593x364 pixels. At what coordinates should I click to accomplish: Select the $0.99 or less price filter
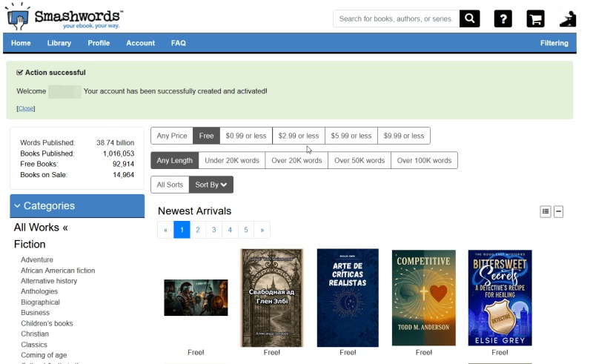(245, 136)
